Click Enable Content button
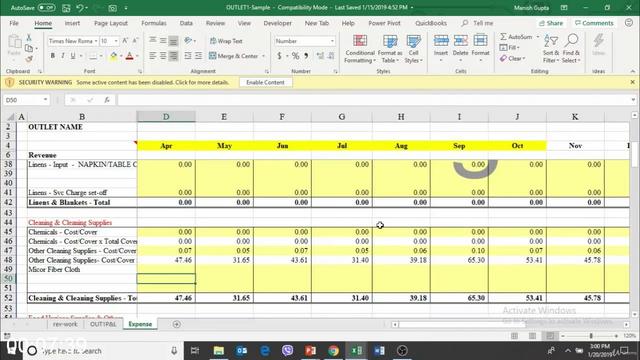 tap(265, 82)
